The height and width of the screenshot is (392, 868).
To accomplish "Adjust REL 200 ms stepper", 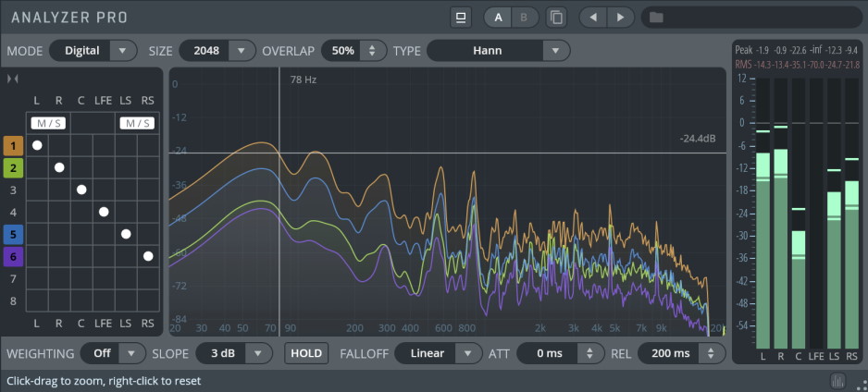I will click(x=713, y=353).
